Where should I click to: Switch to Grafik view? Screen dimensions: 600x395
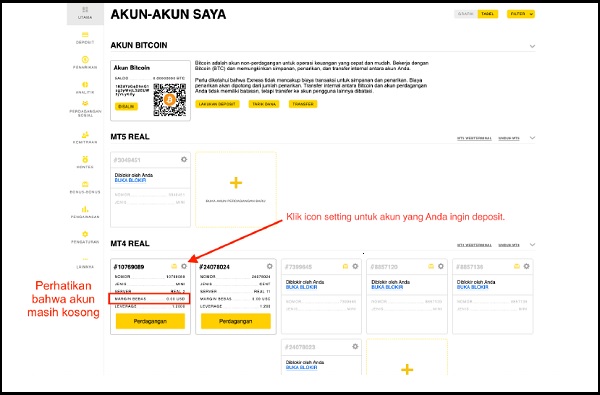click(466, 14)
